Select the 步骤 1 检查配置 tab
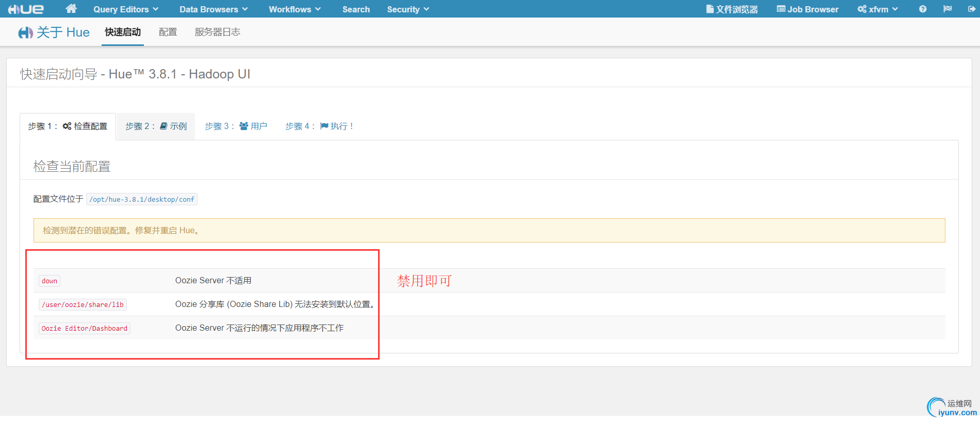 [68, 126]
